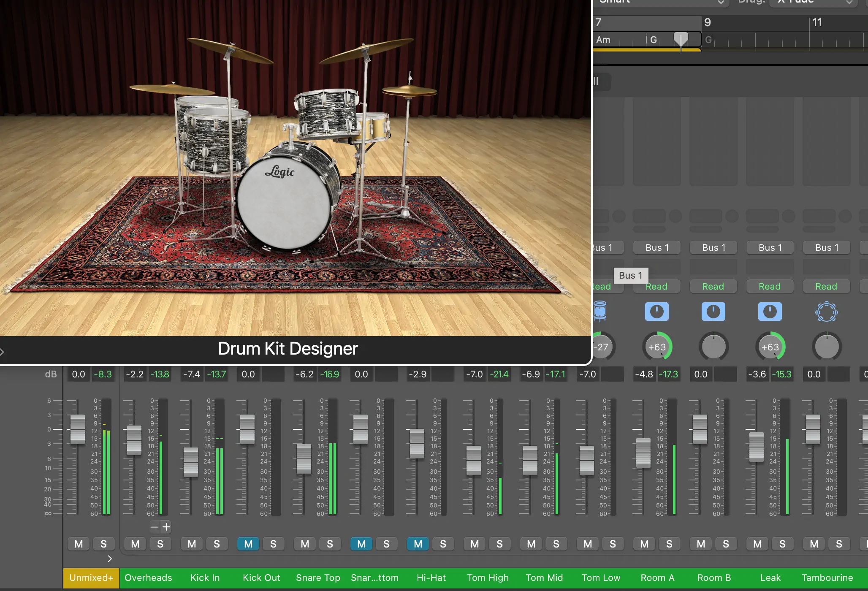Click the Room A channel strip icon

coord(656,312)
